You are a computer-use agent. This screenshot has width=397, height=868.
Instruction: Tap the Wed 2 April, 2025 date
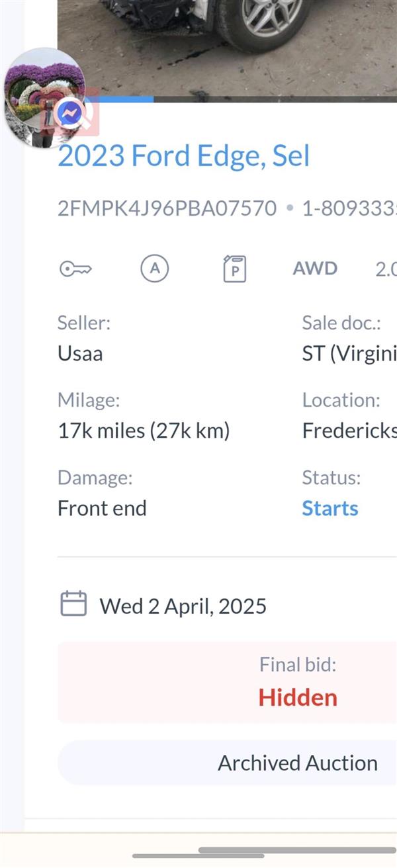(183, 606)
